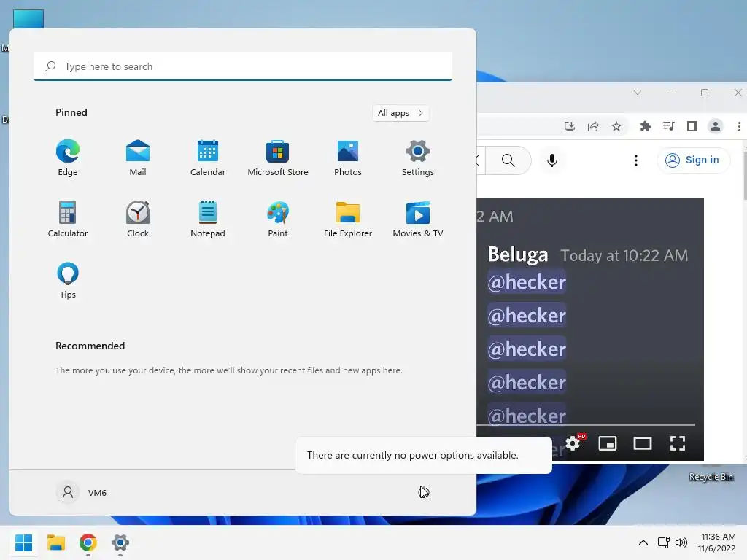Click the Windows Start button on taskbar
This screenshot has width=747, height=560.
point(24,542)
